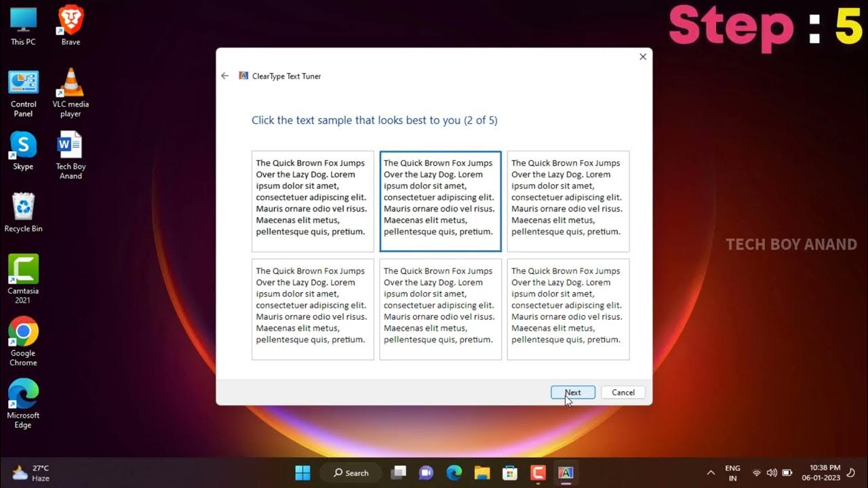
Task: Open Brave browser desktop shortcut
Action: (71, 26)
